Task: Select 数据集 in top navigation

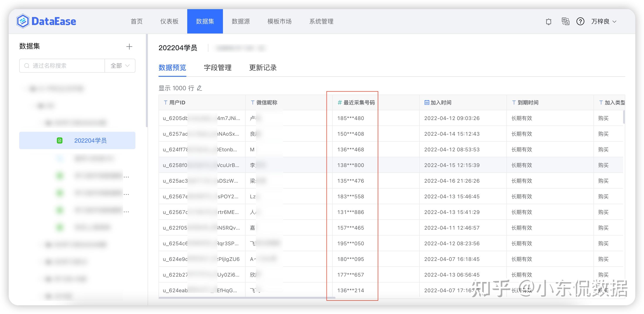Action: click(x=205, y=22)
